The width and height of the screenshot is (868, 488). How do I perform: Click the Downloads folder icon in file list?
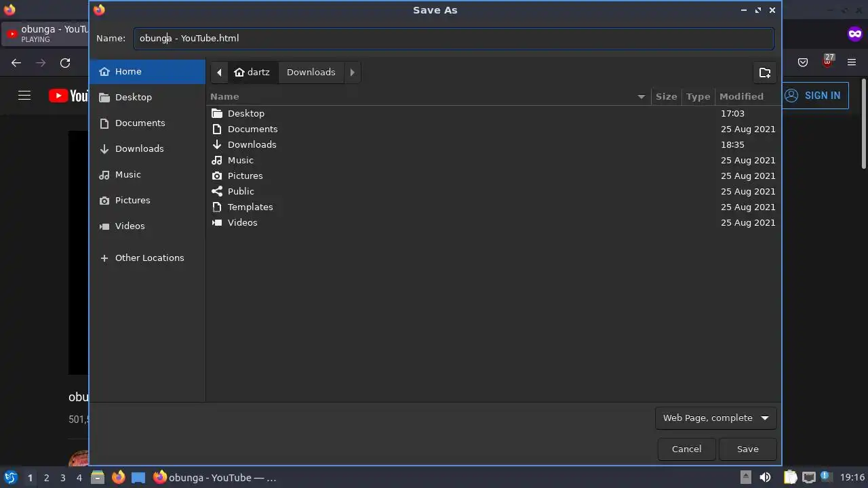217,144
